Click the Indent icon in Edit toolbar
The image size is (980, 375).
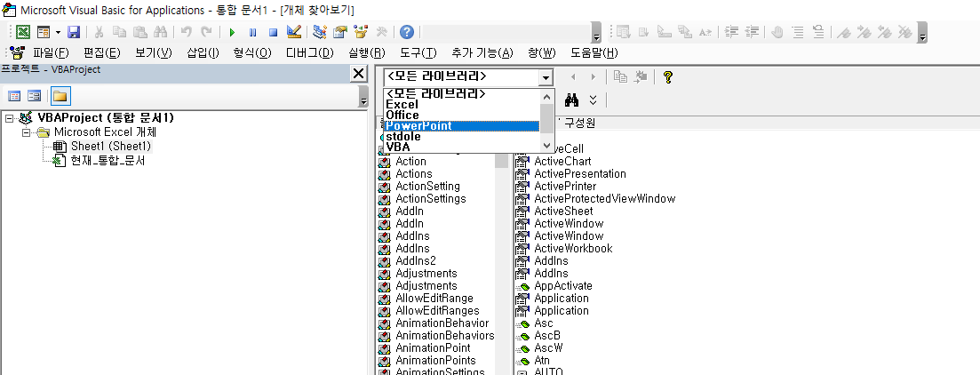732,32
